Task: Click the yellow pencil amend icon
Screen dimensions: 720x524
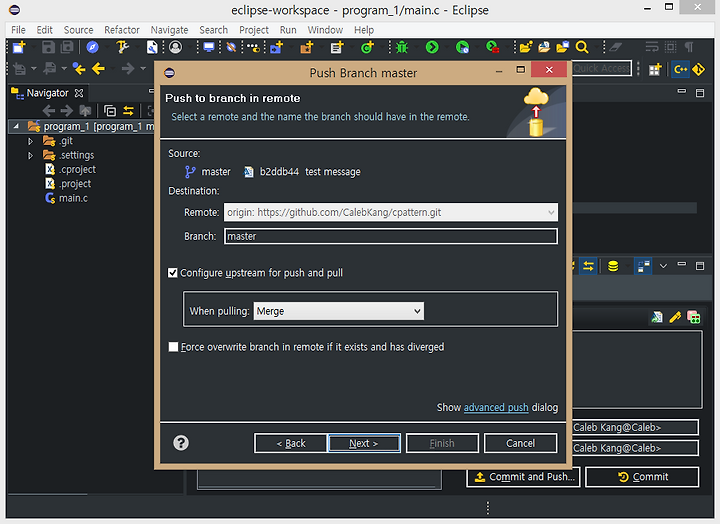Action: pyautogui.click(x=675, y=317)
